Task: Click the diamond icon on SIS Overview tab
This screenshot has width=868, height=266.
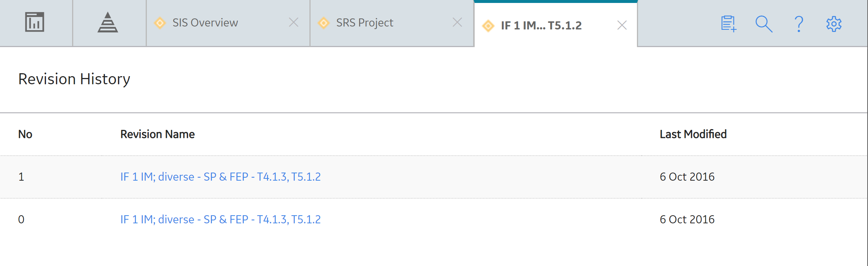Action: point(160,23)
